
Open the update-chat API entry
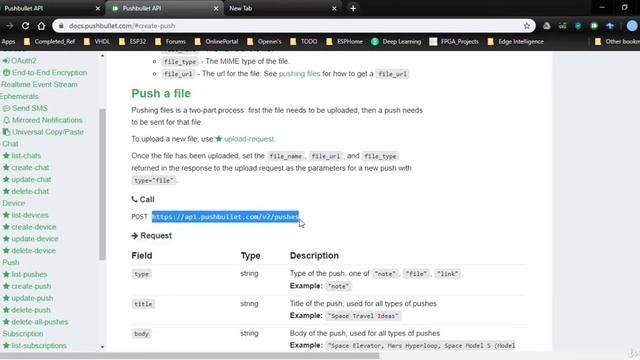[x=27, y=179]
